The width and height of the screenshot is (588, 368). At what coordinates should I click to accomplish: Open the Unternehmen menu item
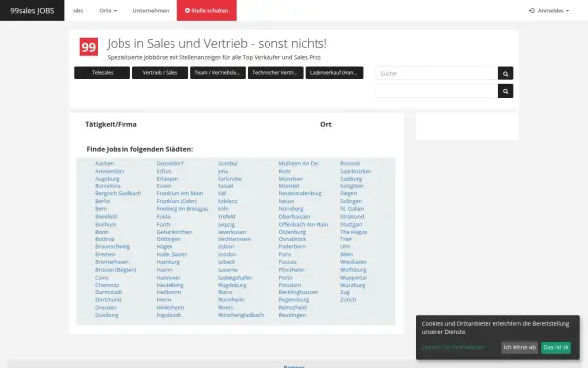(151, 11)
